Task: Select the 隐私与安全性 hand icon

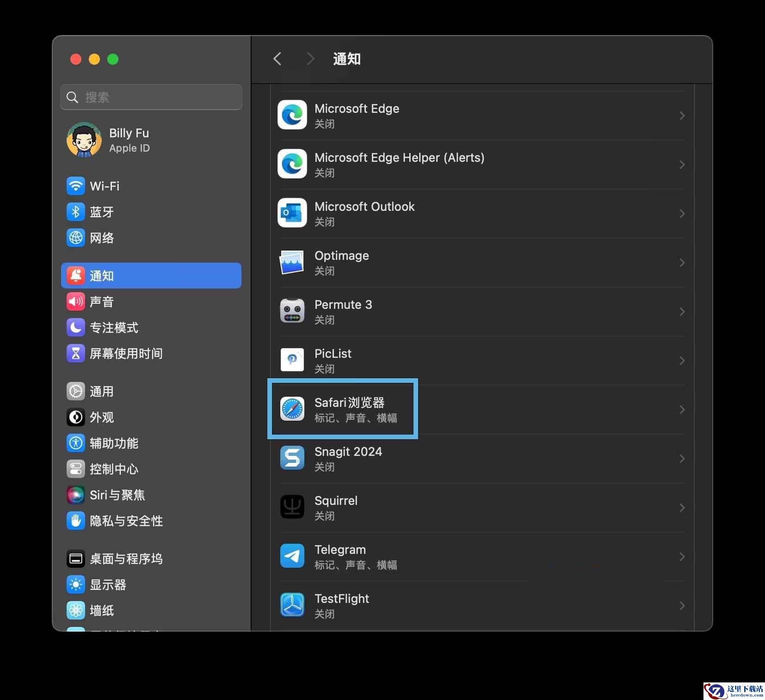Action: [x=76, y=521]
